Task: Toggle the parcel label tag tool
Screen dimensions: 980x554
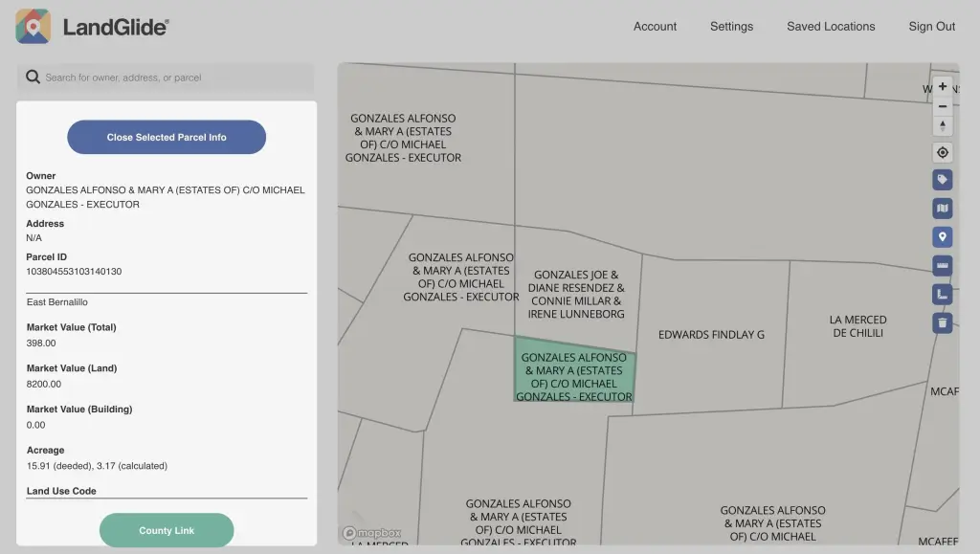Action: (x=943, y=180)
